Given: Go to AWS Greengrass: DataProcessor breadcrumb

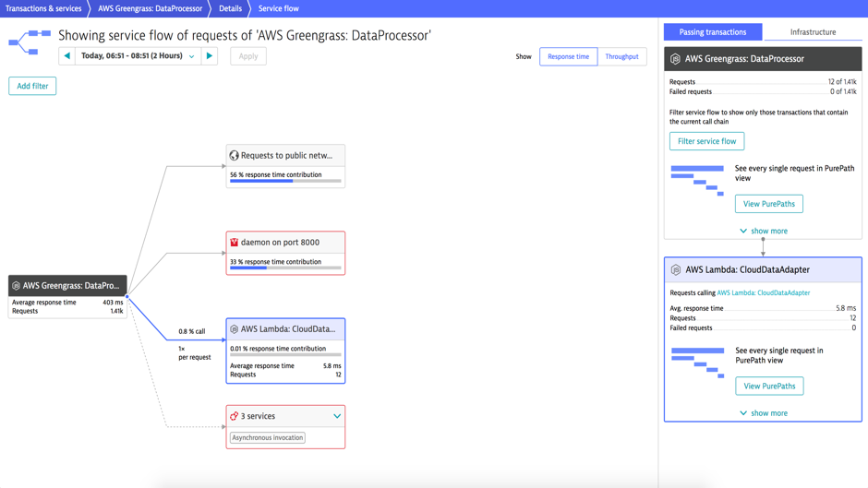Looking at the screenshot, I should [x=150, y=8].
